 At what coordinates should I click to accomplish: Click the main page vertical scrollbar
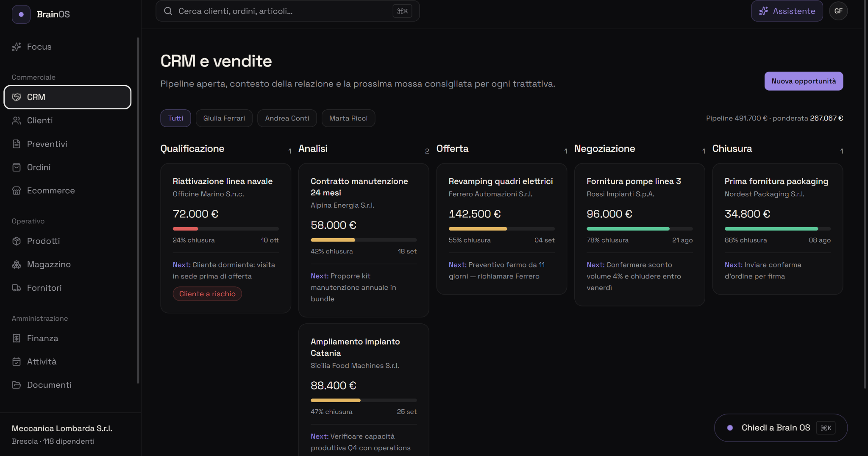[x=865, y=195]
